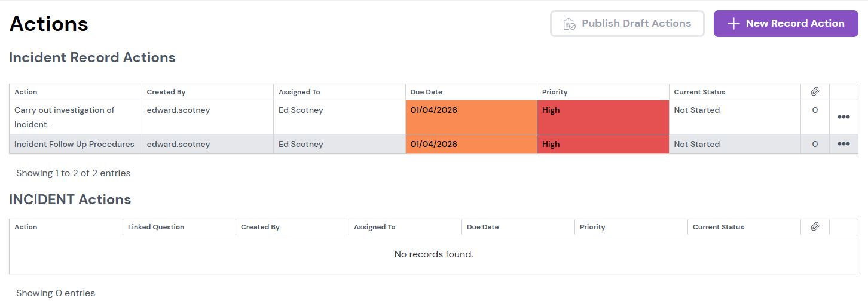Select the 'Incident Follow Up Procedures' row
Image resolution: width=868 pixels, height=307 pixels.
coord(74,144)
